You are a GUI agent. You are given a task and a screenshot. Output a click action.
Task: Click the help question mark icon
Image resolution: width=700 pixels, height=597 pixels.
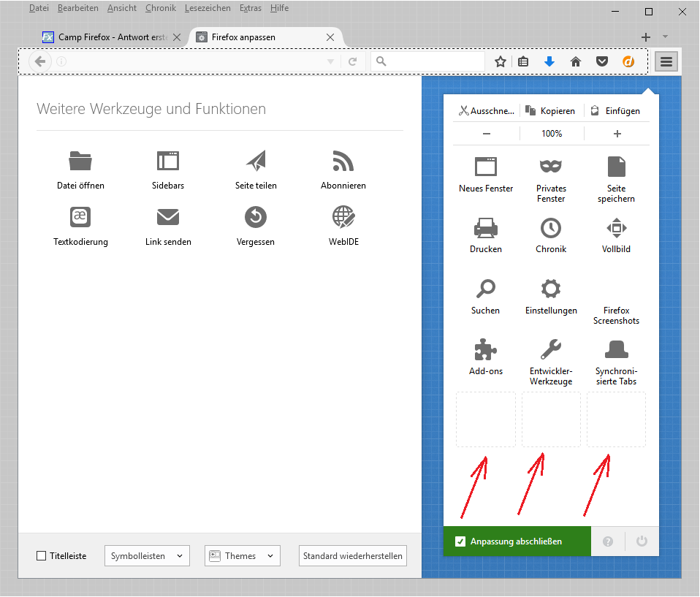608,541
